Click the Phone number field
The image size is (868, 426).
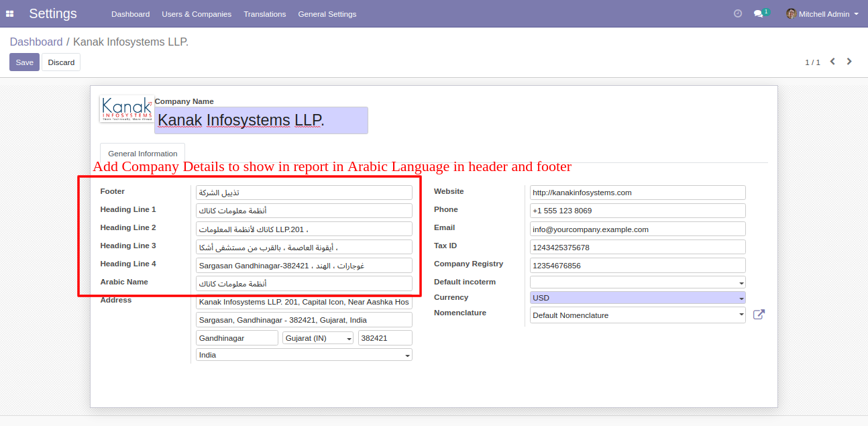click(x=638, y=211)
